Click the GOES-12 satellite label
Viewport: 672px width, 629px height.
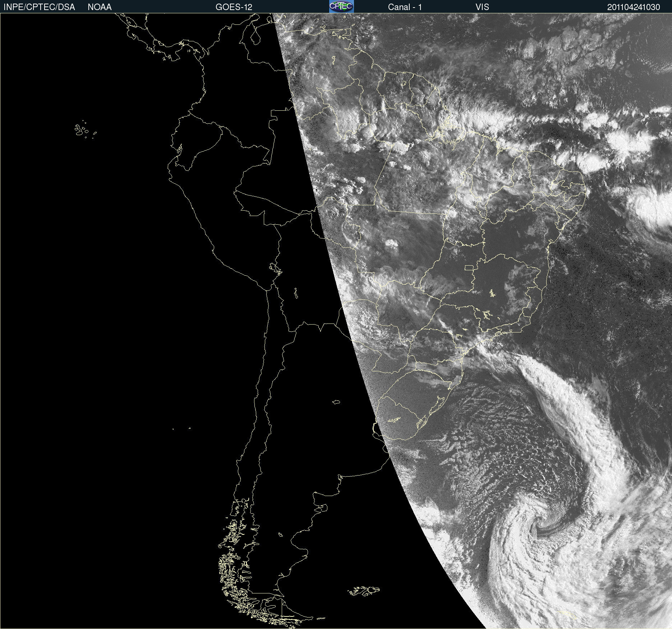pyautogui.click(x=234, y=7)
